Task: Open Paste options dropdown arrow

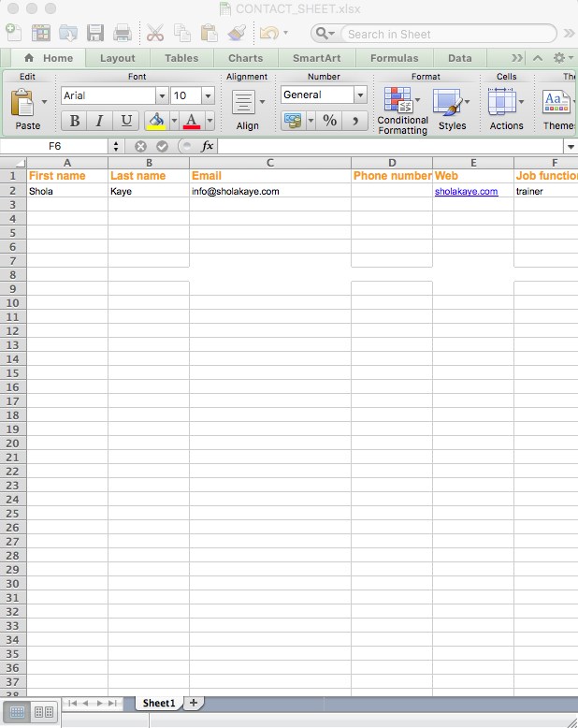Action: [x=45, y=102]
